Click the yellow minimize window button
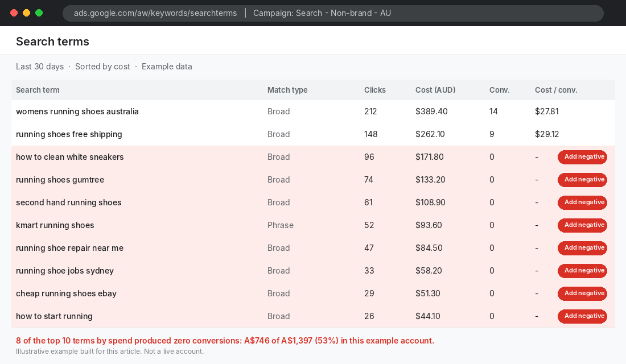Viewport: 626px width, 364px height. click(26, 13)
